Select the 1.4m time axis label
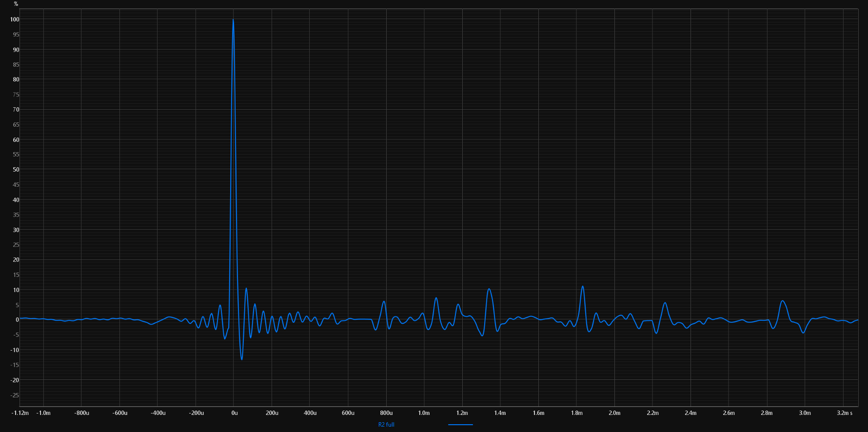Viewport: 868px width, 432px height. pos(500,413)
